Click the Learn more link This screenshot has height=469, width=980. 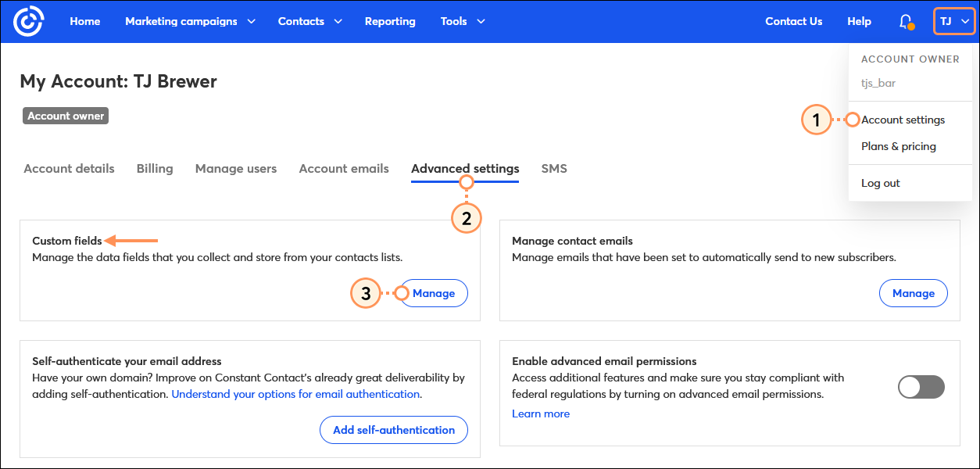pos(541,414)
